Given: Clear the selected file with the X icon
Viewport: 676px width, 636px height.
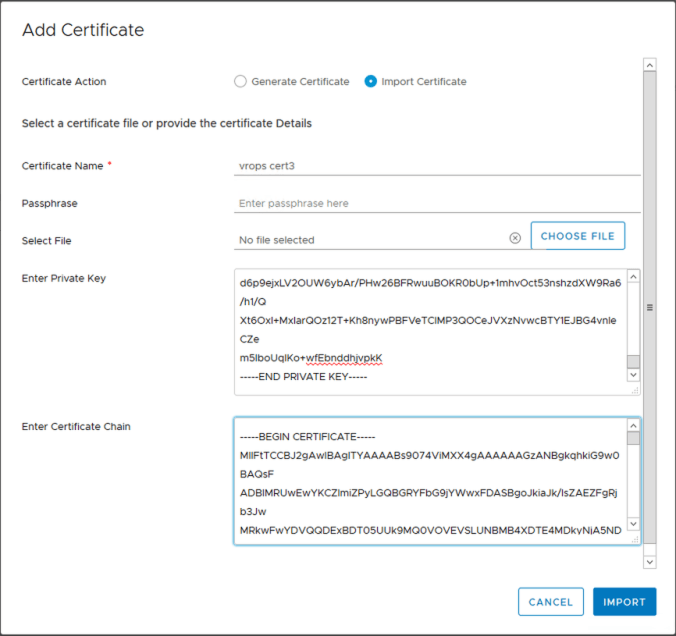Looking at the screenshot, I should (515, 238).
